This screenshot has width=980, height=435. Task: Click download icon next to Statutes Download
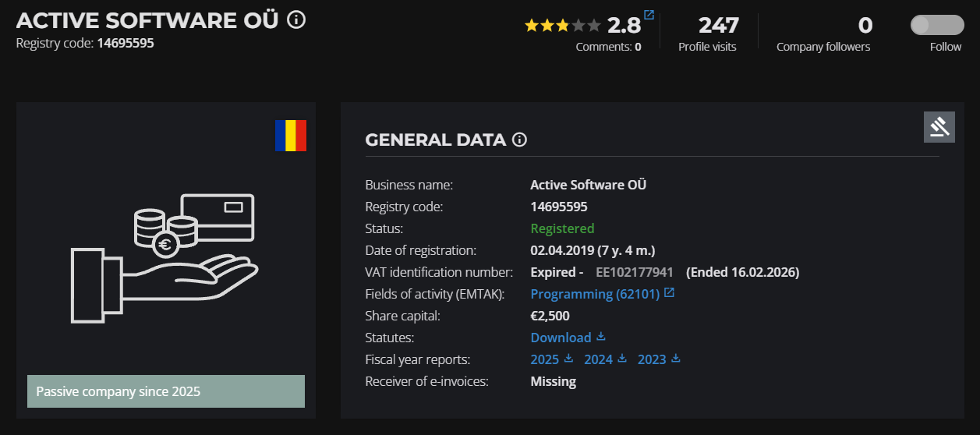coord(600,337)
